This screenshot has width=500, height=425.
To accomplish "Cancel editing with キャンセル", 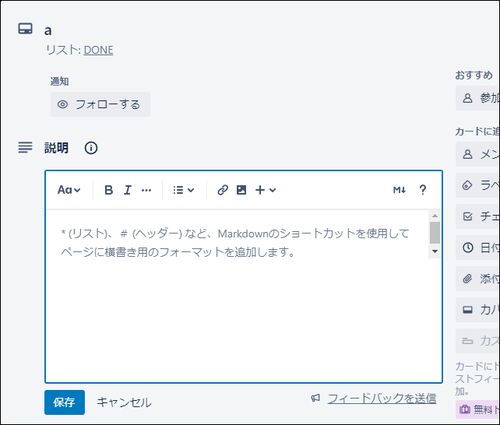I will point(124,402).
